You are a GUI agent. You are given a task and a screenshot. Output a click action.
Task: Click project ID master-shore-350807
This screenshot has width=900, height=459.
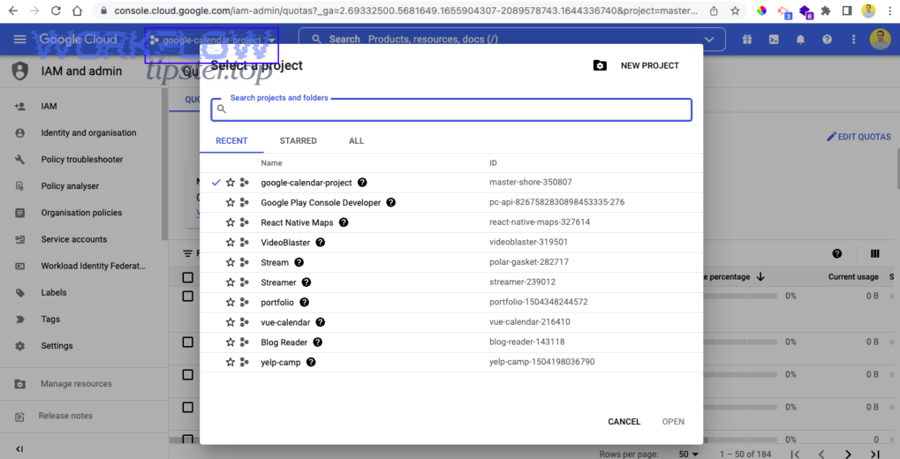pyautogui.click(x=530, y=182)
